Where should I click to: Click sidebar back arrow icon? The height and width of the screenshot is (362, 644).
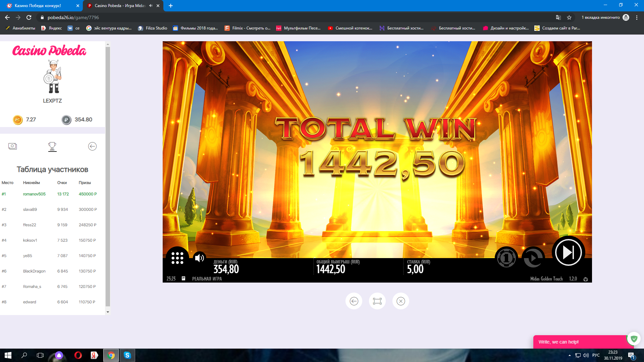pos(92,146)
